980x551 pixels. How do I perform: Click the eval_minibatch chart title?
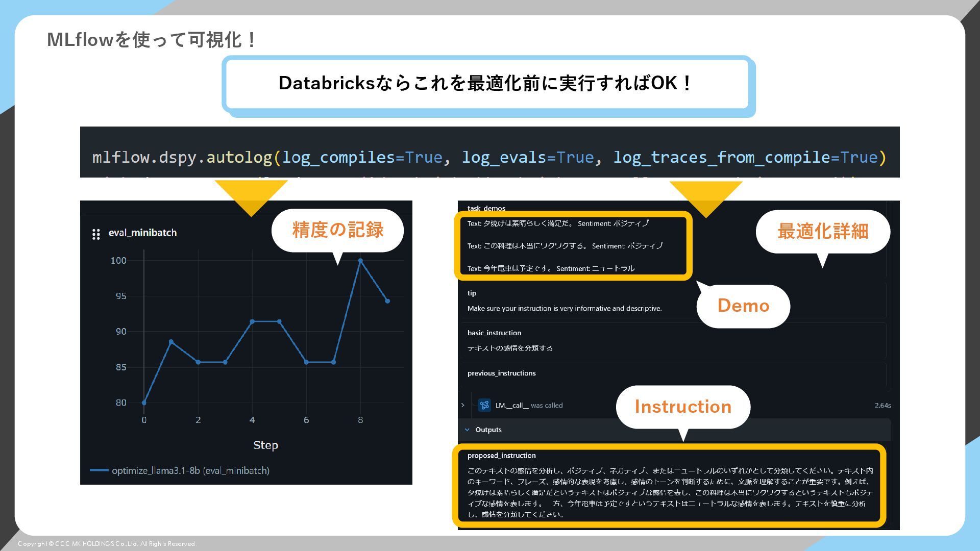pos(142,233)
